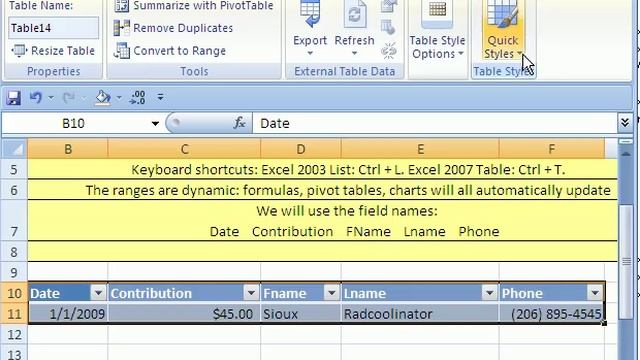This screenshot has width=640, height=360.
Task: Click cell containing $45.00
Action: tap(184, 313)
